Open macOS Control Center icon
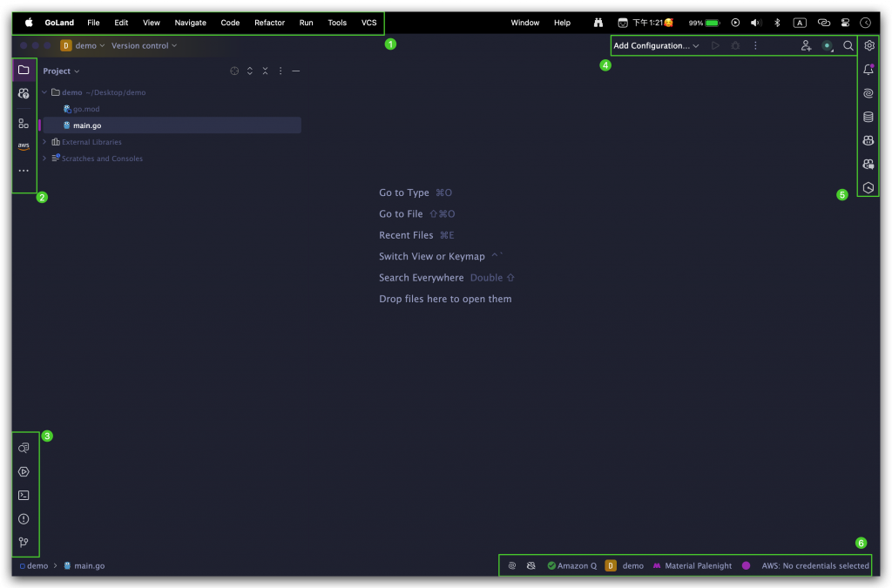892x588 pixels. (845, 23)
